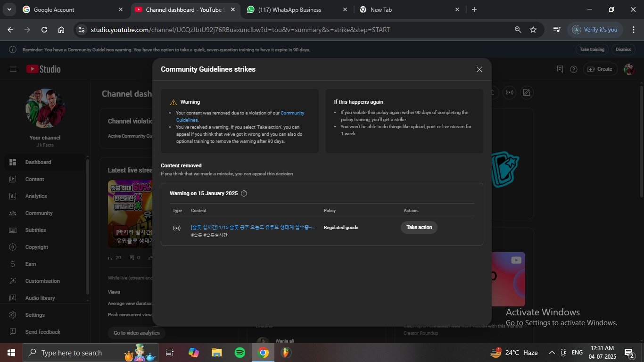Open the Help question mark icon
This screenshot has height=362, width=644.
coord(574,69)
